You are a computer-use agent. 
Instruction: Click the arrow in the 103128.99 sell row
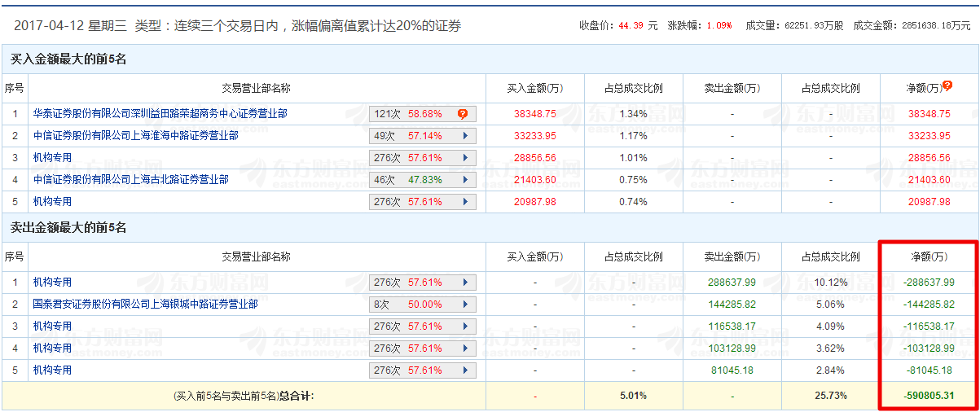(465, 348)
